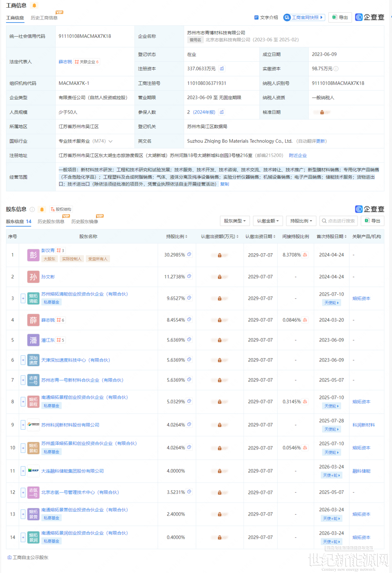
Task: Switch to the 历史股东镜像 tab
Action: click(x=85, y=222)
